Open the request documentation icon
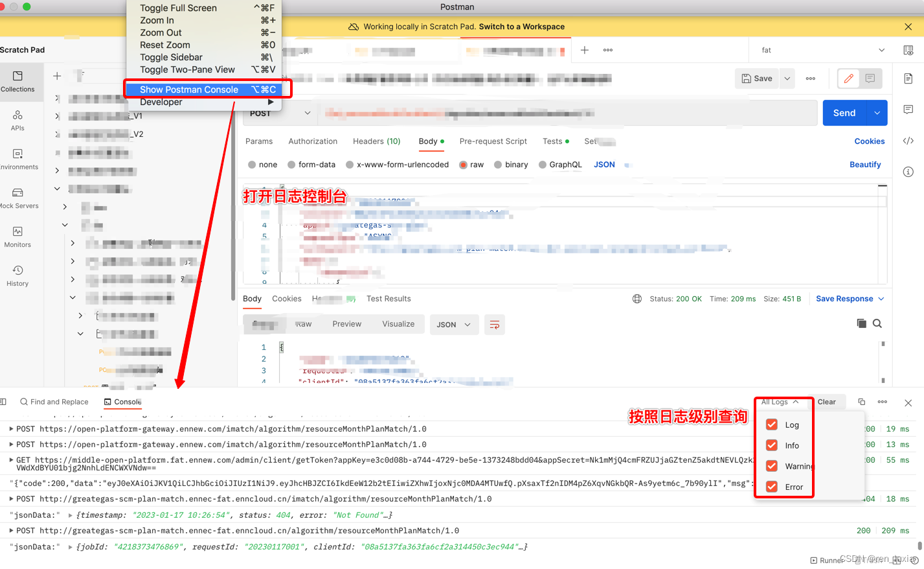Image resolution: width=924 pixels, height=569 pixels. click(908, 78)
